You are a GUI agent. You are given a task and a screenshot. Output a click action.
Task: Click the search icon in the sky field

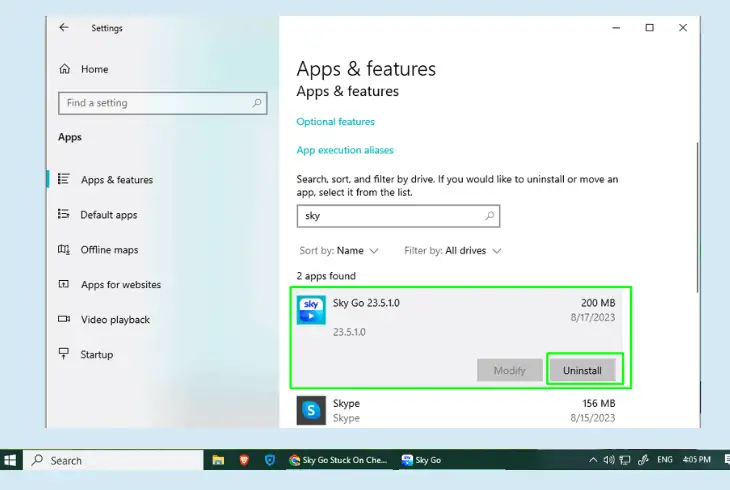click(490, 216)
